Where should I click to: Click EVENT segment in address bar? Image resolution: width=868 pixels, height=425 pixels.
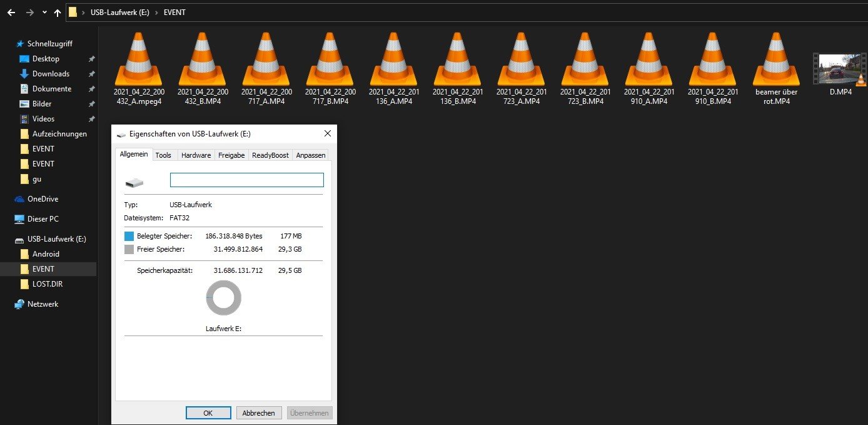(175, 13)
